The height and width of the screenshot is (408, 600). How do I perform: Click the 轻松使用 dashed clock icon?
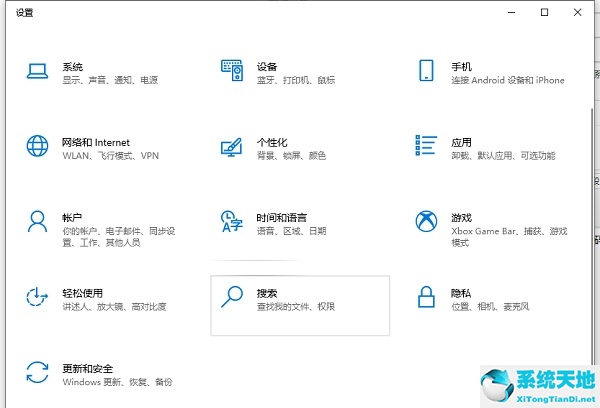(x=37, y=297)
